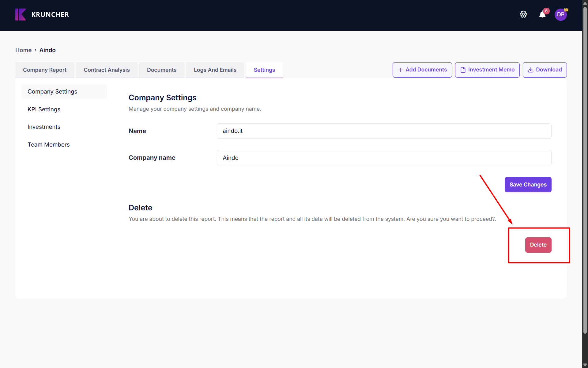Open the Investment Memo button
Viewport: 588px width, 368px height.
point(487,70)
